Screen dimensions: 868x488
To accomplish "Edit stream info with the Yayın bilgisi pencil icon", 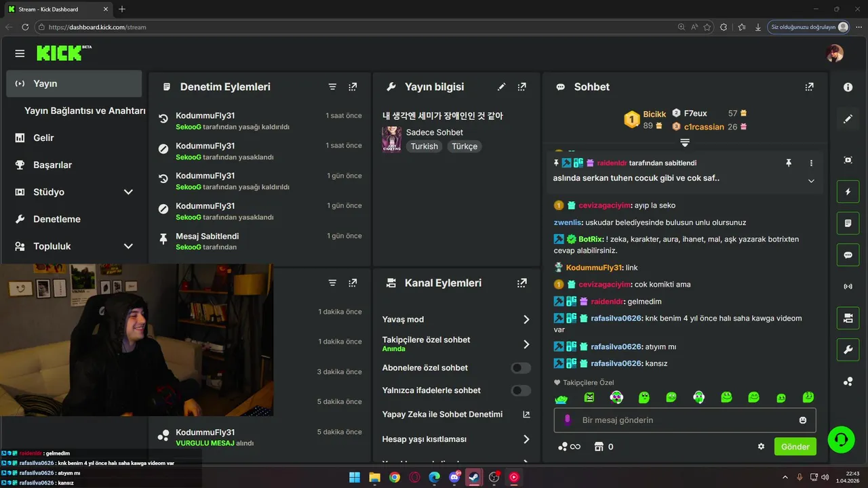I will tap(502, 87).
